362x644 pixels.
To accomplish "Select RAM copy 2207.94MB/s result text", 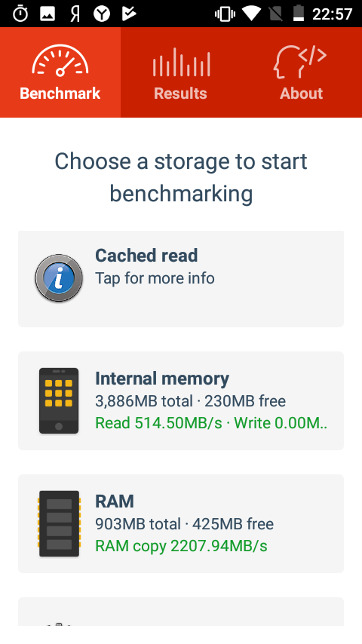I will click(x=181, y=546).
